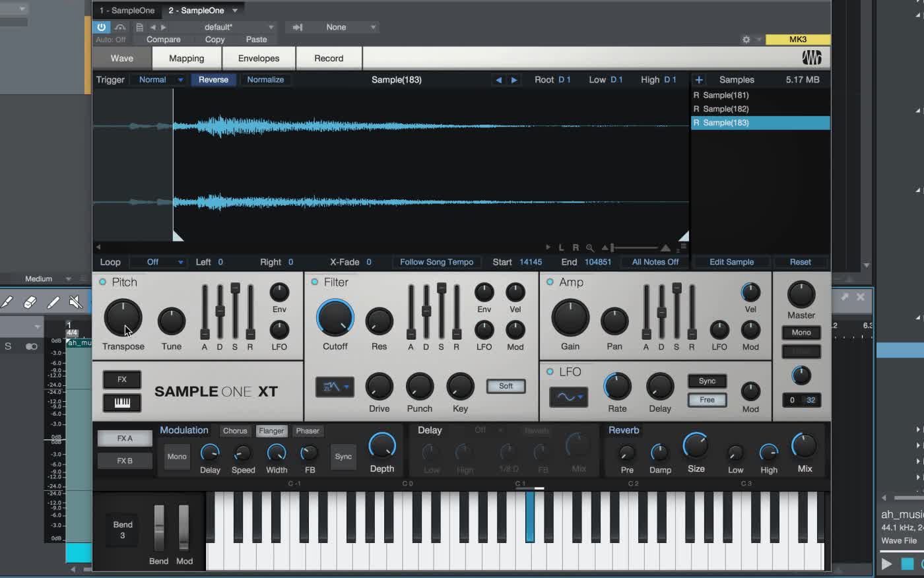Open the preset list document icon
Image resolution: width=924 pixels, height=578 pixels.
click(139, 27)
